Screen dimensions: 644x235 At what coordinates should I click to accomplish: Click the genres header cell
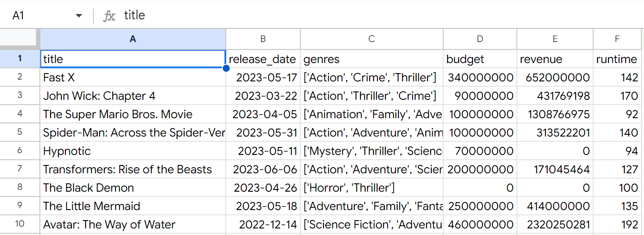[371, 59]
